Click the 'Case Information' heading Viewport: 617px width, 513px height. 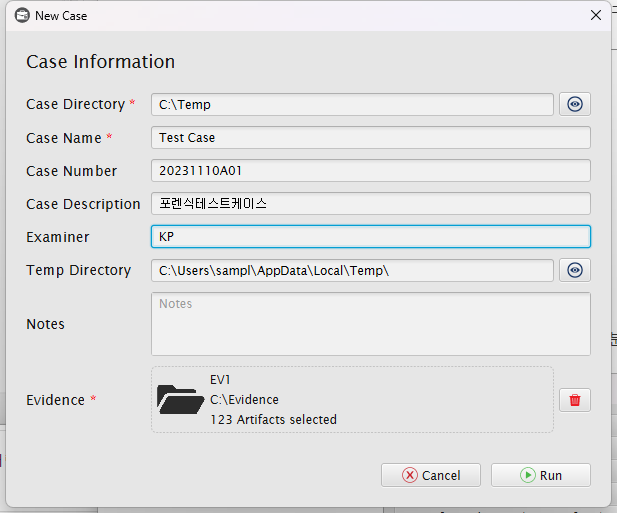coord(100,62)
